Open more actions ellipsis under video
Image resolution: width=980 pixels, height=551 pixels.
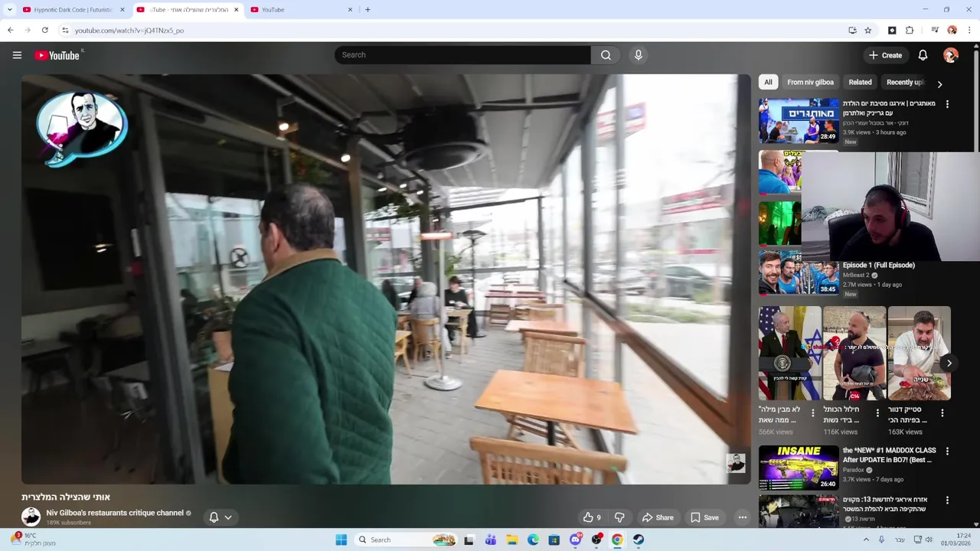click(742, 517)
